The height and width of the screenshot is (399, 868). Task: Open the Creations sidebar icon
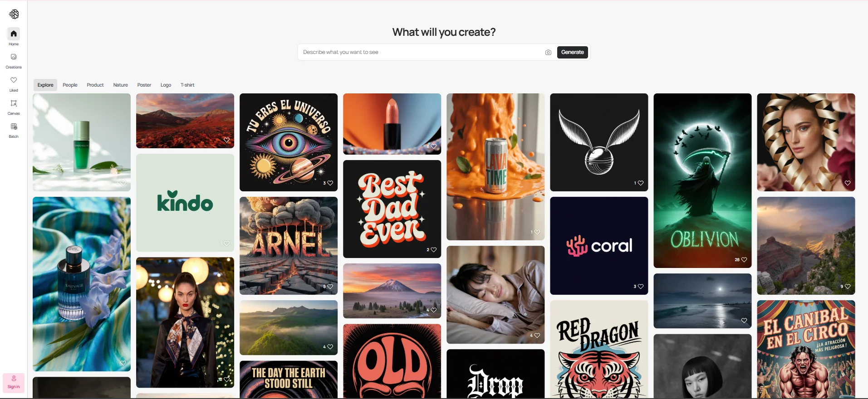click(14, 57)
